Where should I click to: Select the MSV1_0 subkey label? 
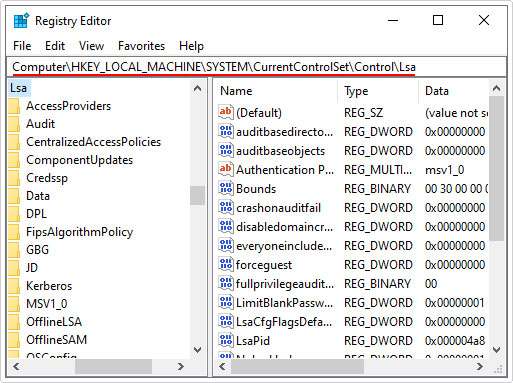click(47, 304)
